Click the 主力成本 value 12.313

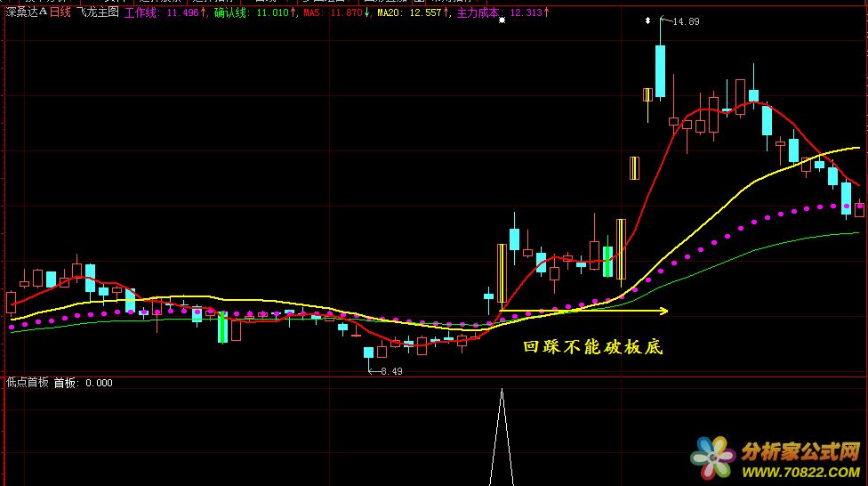[x=526, y=12]
